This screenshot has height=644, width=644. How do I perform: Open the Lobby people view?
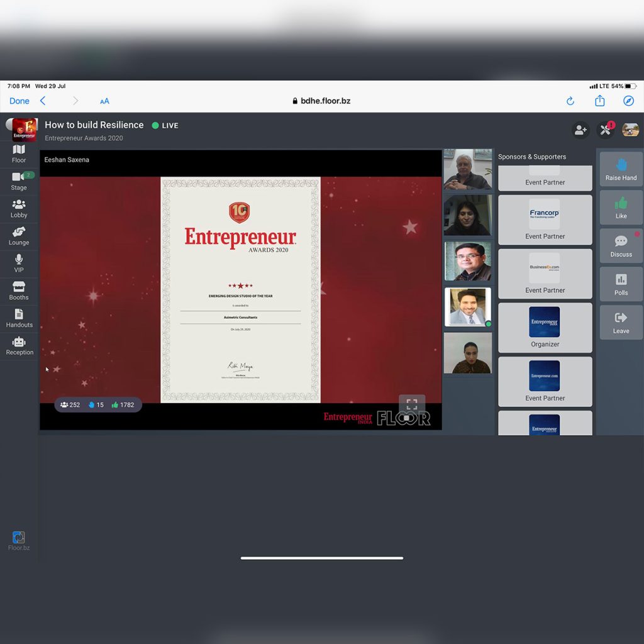click(19, 209)
